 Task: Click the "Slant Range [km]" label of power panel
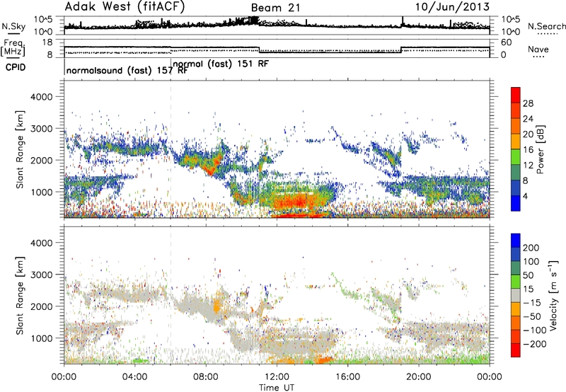[20, 149]
